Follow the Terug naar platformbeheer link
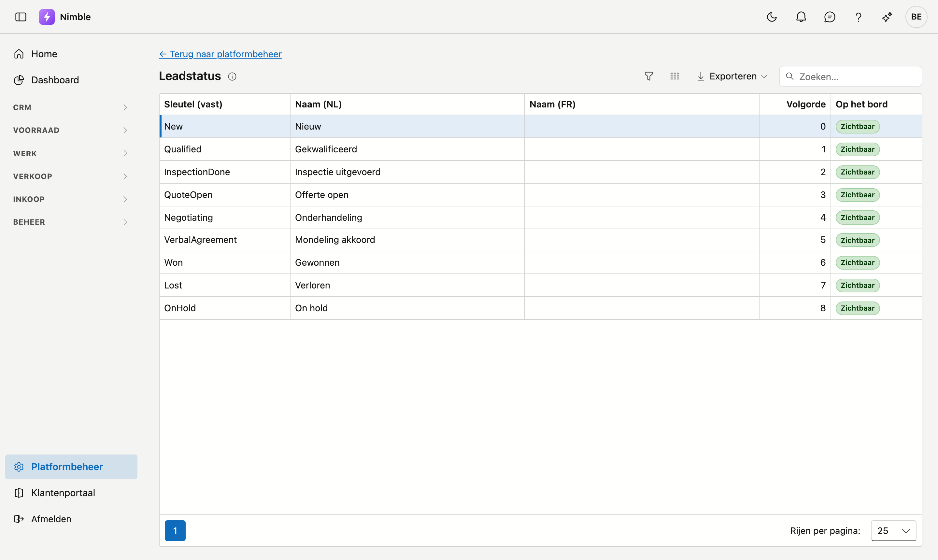The image size is (938, 560). 220,54
